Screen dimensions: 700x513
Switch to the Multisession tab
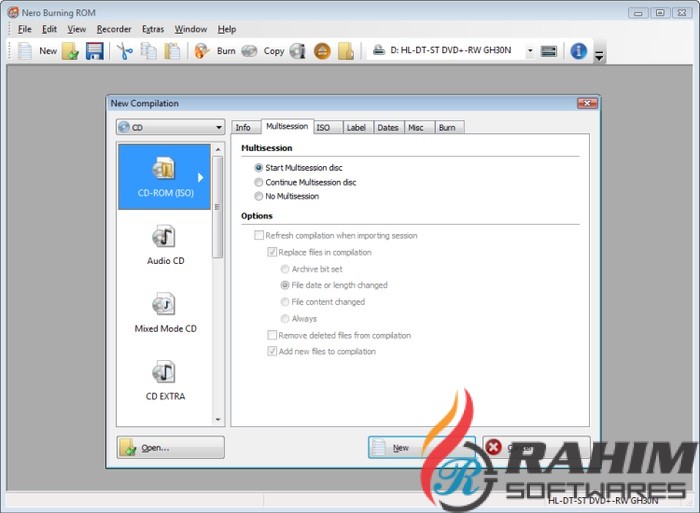point(287,126)
